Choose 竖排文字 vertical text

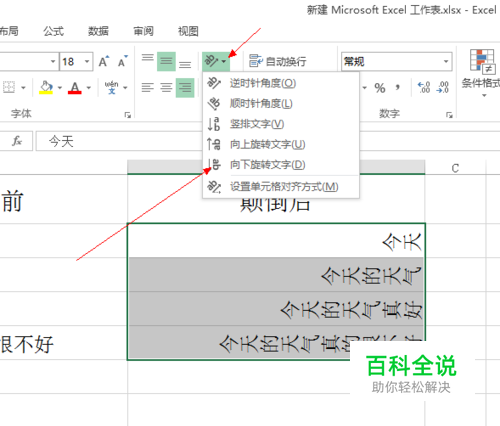(281, 124)
